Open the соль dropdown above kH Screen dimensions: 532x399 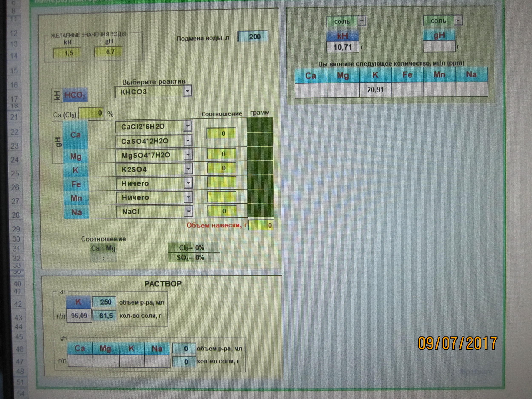361,21
